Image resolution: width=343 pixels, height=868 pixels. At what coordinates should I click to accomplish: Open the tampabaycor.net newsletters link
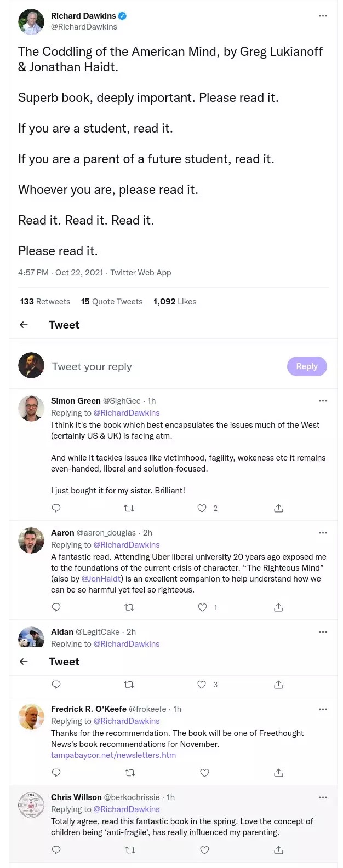coord(113,755)
